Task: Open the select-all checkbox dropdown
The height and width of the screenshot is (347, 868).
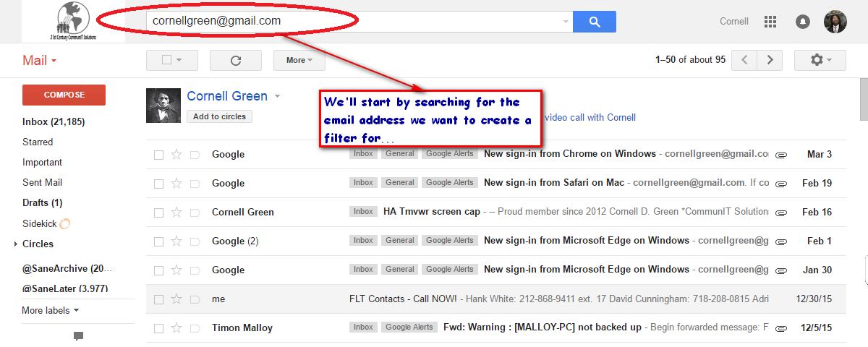Action: 172,60
